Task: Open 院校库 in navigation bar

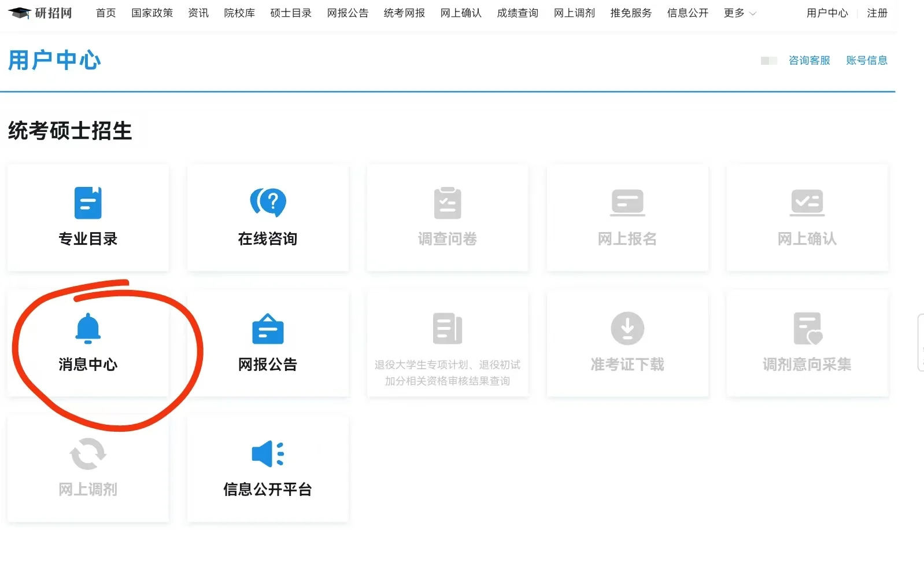Action: click(239, 13)
